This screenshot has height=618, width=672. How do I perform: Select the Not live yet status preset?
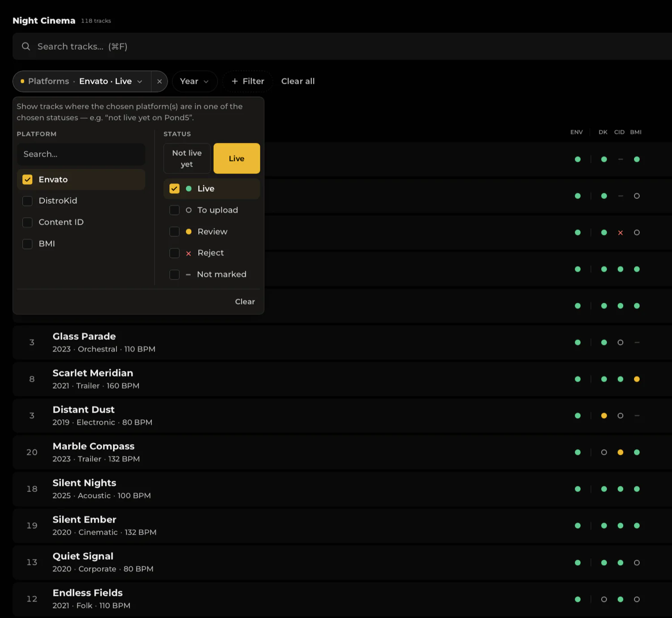187,159
